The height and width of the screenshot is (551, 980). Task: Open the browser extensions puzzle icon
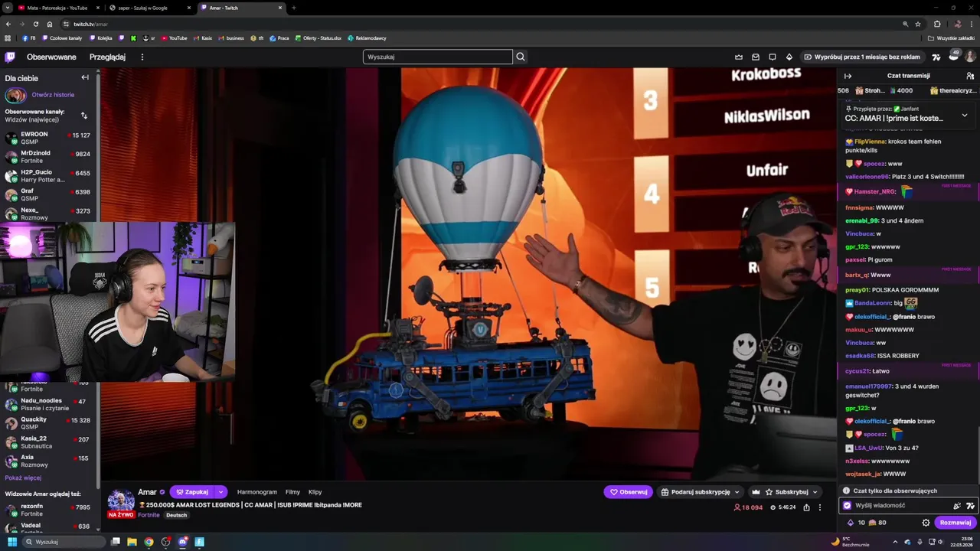click(x=937, y=24)
